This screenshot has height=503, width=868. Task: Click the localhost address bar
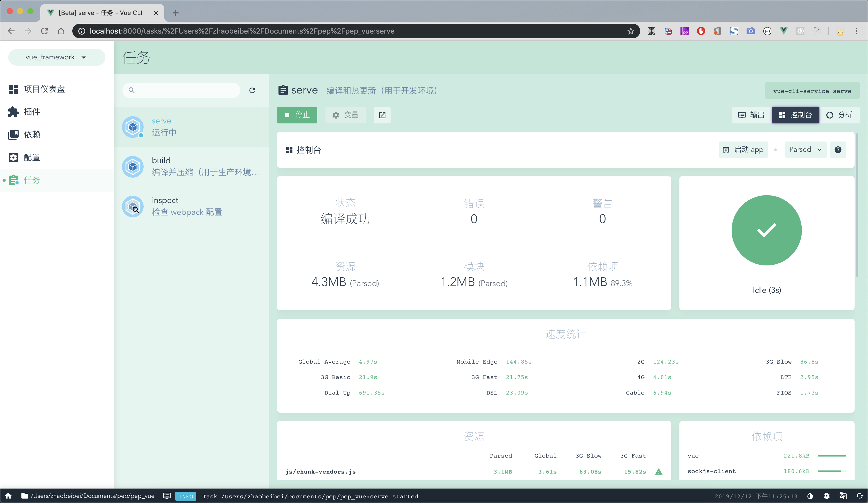point(356,31)
